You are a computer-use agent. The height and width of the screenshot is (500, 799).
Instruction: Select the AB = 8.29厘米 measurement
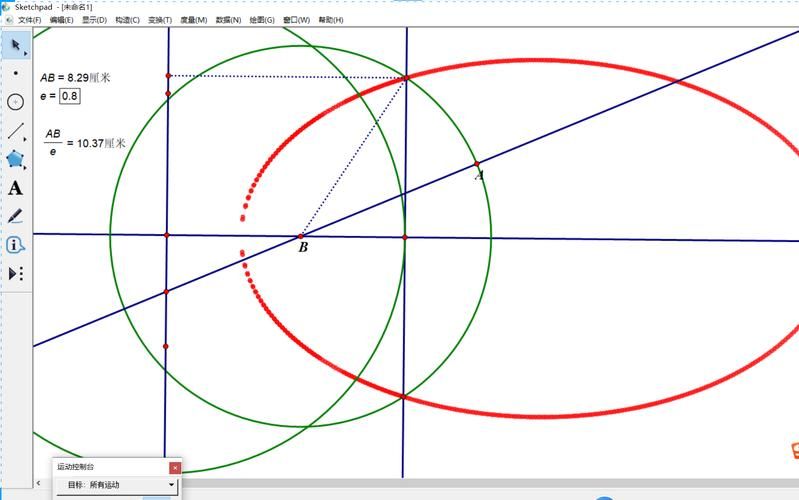coord(75,77)
